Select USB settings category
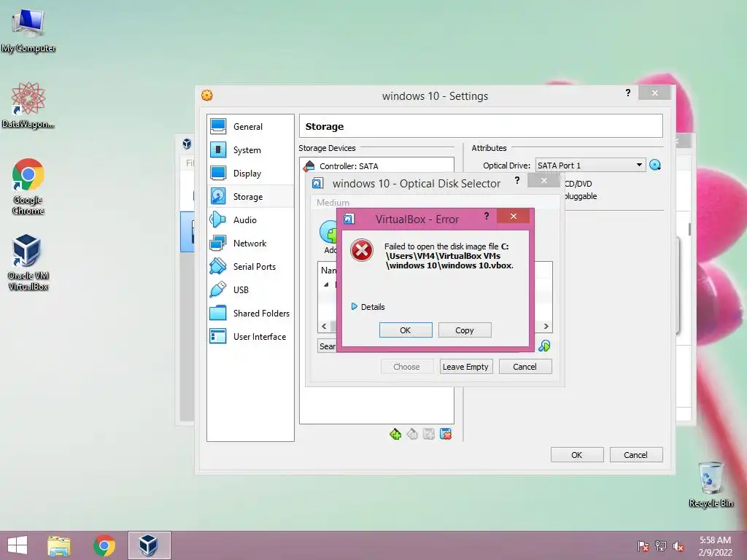This screenshot has height=560, width=747. (250, 290)
